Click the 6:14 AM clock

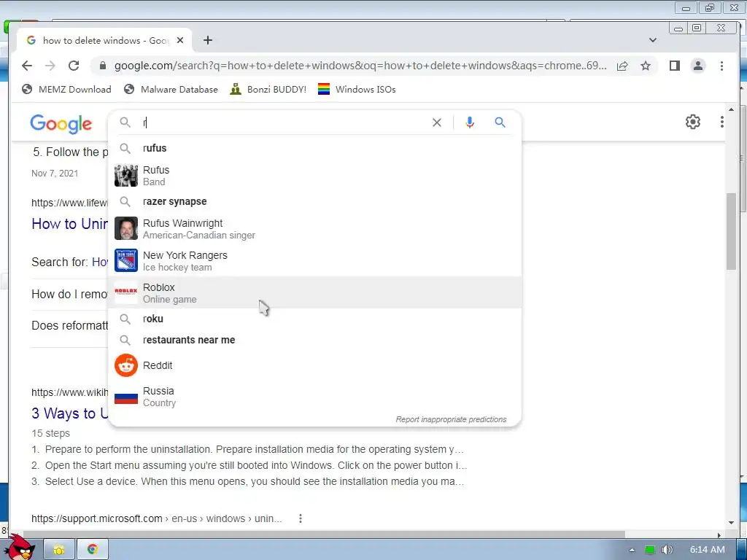708,550
